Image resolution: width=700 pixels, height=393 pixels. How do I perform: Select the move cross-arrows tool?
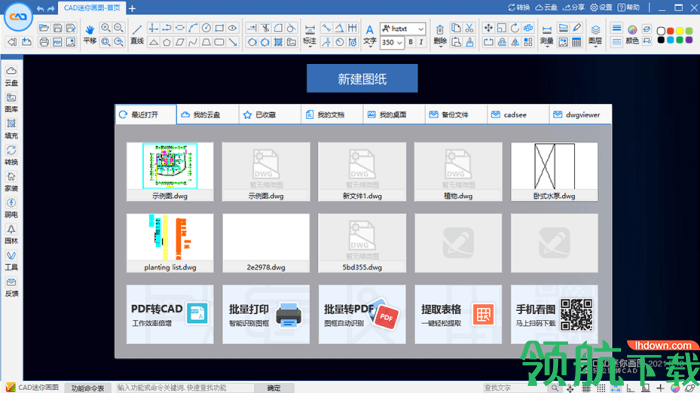488,28
